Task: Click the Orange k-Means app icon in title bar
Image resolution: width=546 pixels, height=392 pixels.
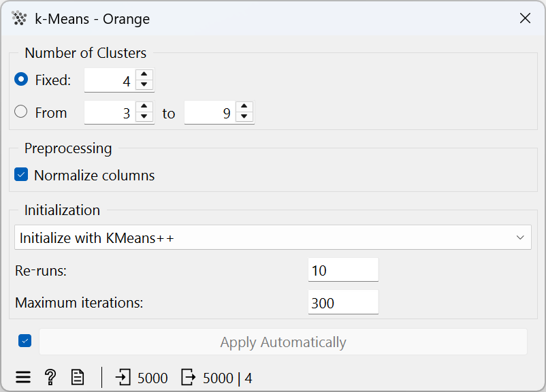Action: pyautogui.click(x=19, y=18)
